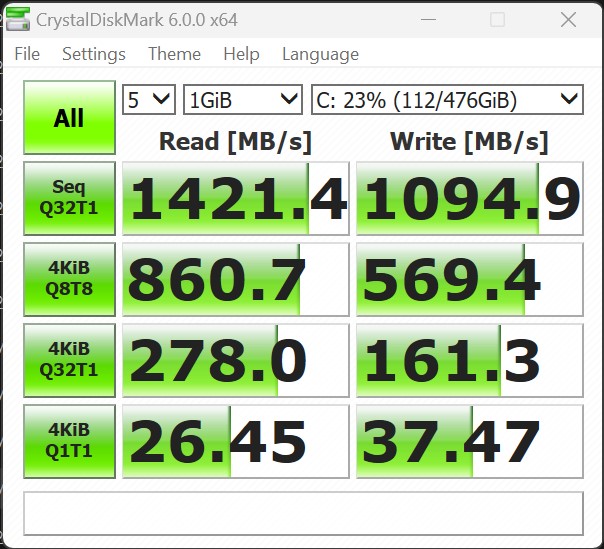
Task: Select the Seq Q32T1 write result 1094.9
Action: [469, 199]
